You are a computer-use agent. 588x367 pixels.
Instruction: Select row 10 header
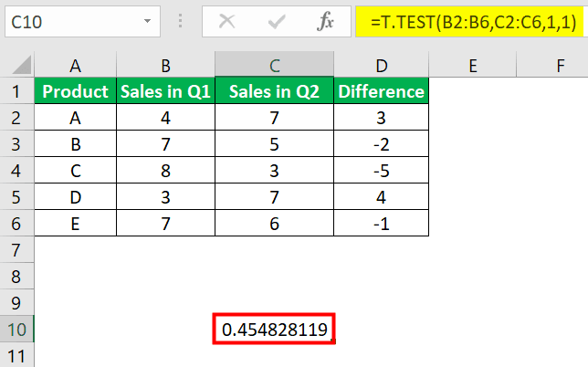(x=16, y=329)
